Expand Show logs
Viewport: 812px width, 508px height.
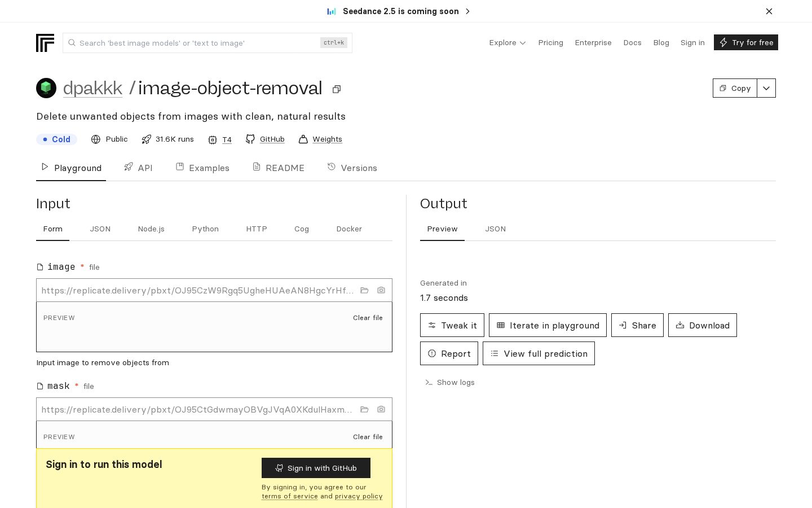[x=450, y=382]
